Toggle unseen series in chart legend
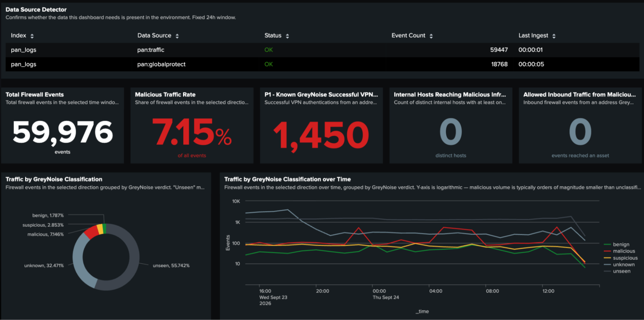Image resolution: width=644 pixels, height=320 pixels. click(x=617, y=271)
